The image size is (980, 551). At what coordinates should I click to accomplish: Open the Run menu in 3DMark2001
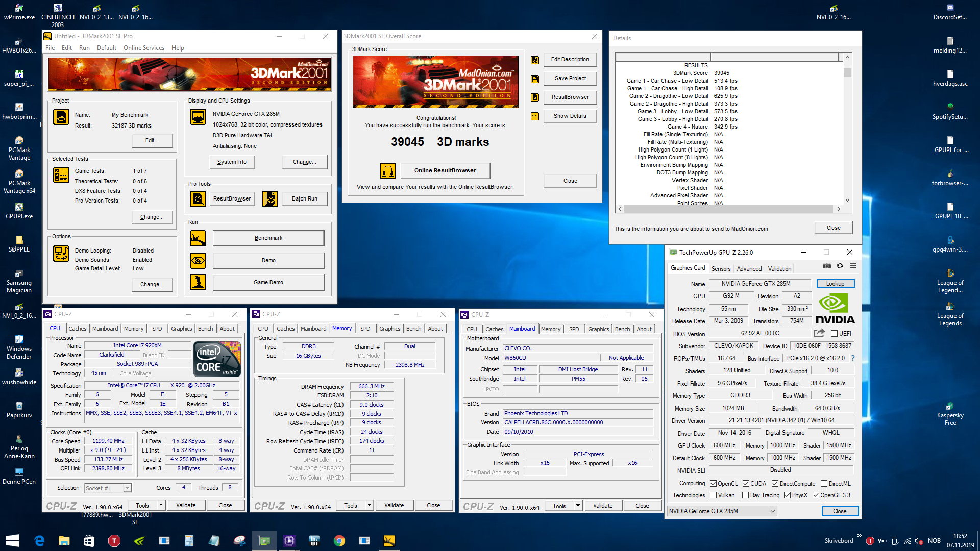[84, 48]
